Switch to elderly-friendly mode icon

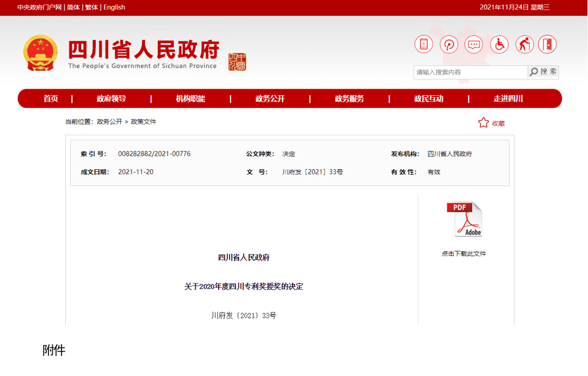click(524, 44)
